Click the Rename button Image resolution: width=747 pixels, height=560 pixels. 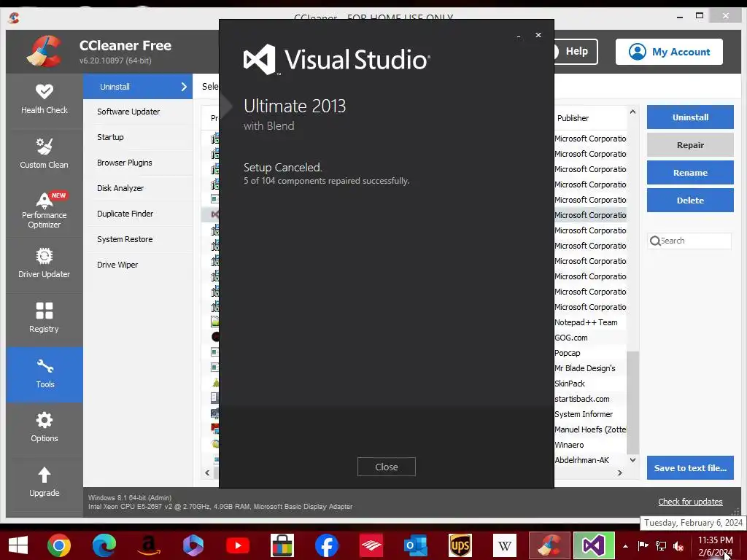[690, 172]
